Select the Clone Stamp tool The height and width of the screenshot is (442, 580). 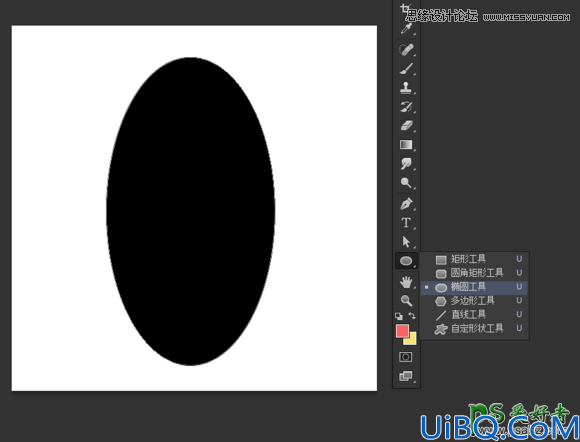point(406,88)
